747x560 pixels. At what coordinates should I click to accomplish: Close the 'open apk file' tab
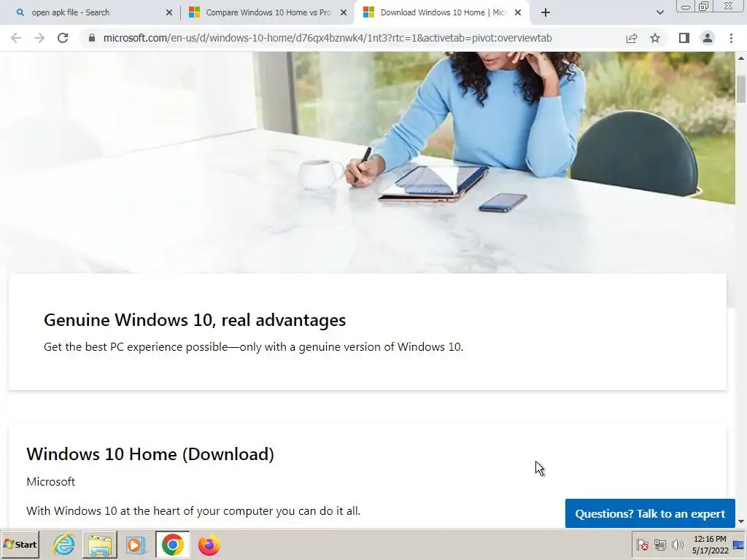coord(169,13)
